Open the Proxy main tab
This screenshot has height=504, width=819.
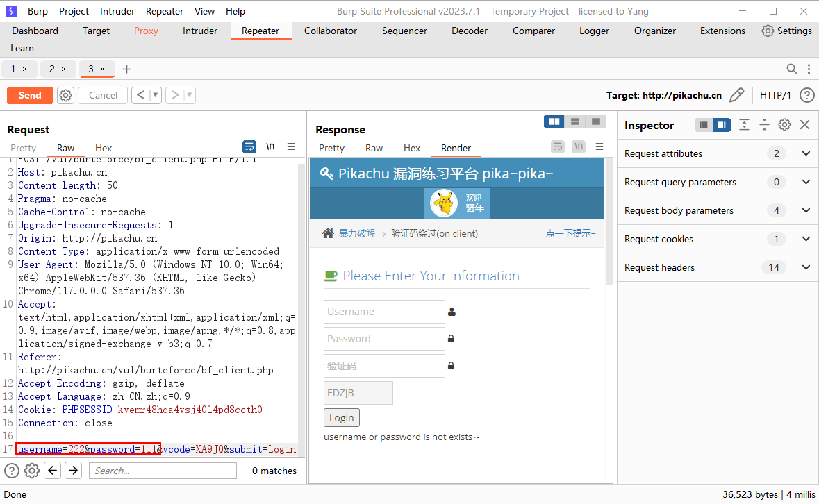[x=146, y=31]
